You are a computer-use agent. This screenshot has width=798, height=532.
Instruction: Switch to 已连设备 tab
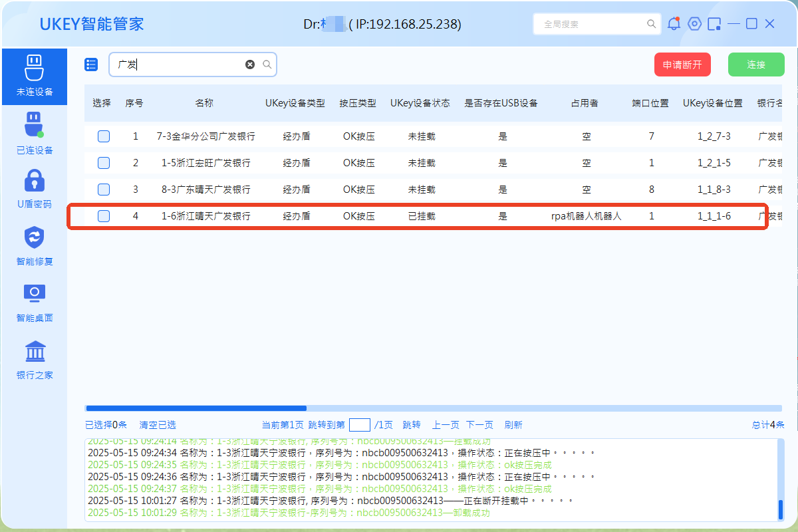click(x=34, y=134)
